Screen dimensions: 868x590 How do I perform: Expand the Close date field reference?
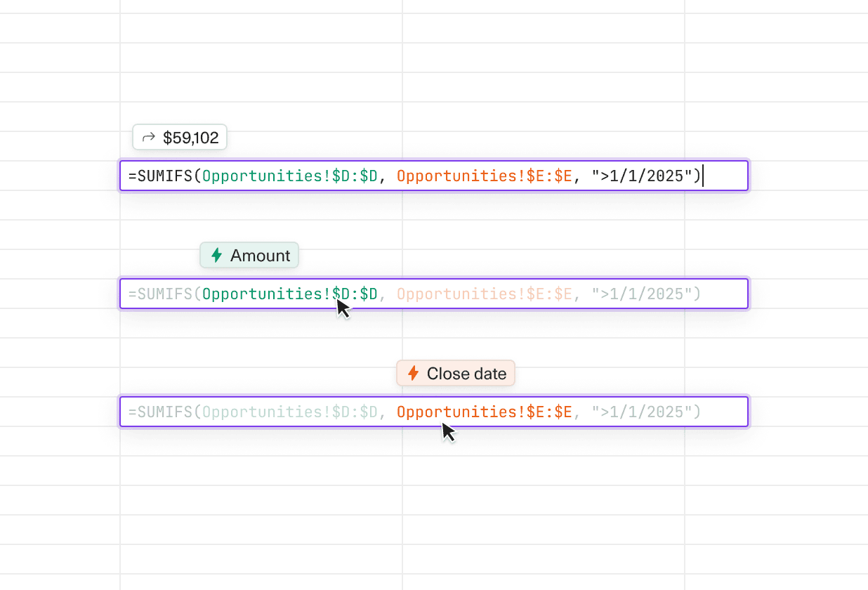pos(455,373)
